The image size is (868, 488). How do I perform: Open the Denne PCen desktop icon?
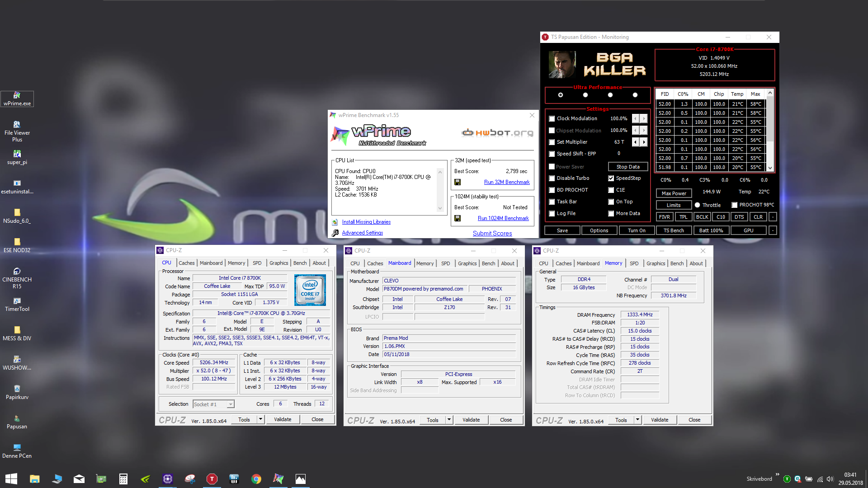tap(17, 451)
